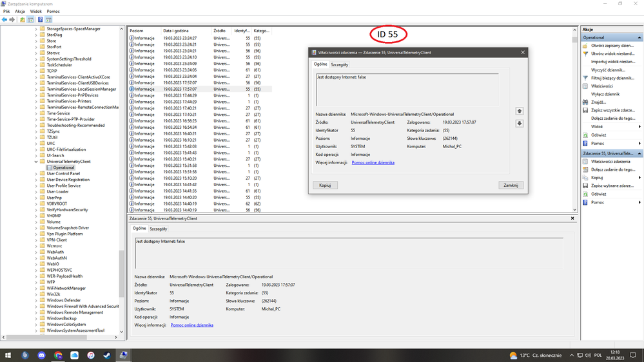Click the blue question mark toolbar icon
The image size is (644, 362).
[x=40, y=20]
